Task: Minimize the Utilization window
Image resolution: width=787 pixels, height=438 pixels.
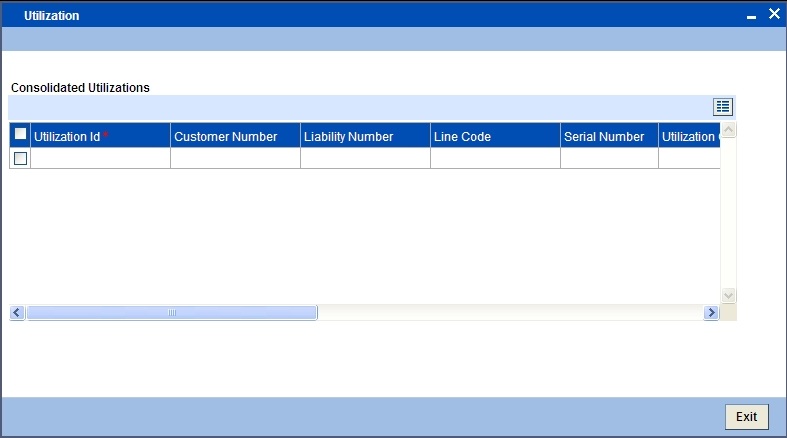Action: click(x=751, y=17)
